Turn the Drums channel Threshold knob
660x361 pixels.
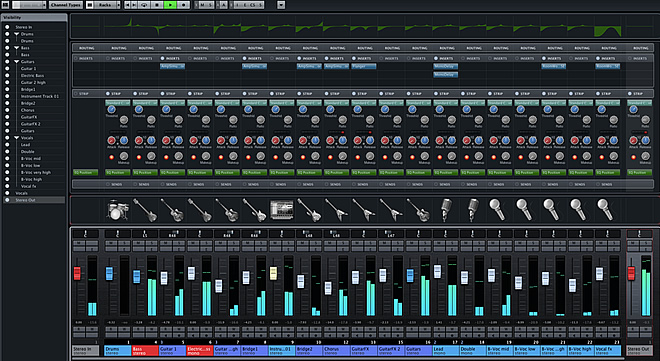(x=112, y=110)
